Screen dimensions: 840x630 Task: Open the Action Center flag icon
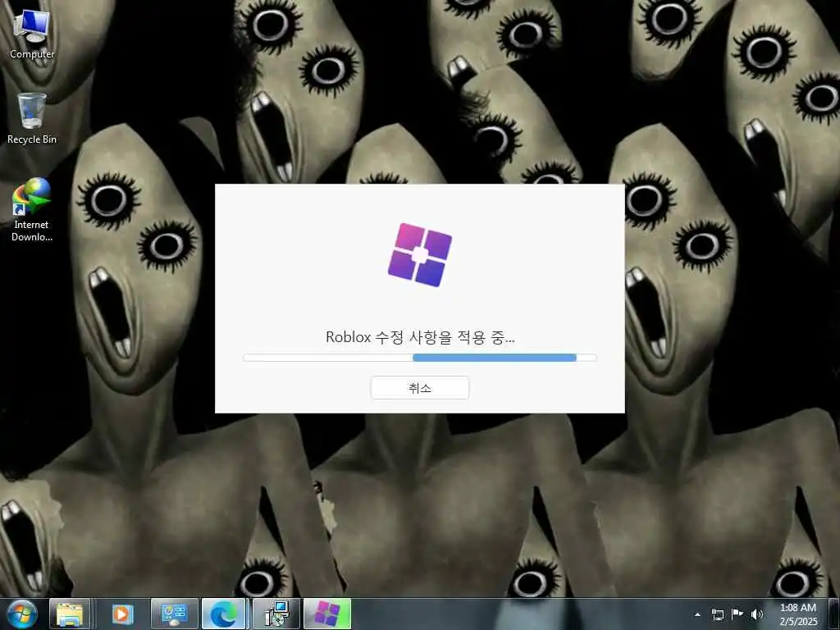pyautogui.click(x=737, y=614)
